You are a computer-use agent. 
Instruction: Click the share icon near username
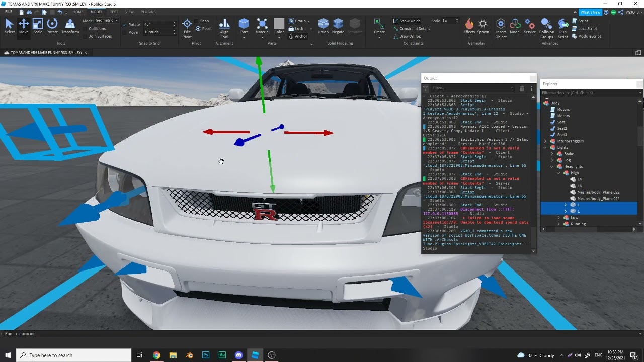(x=621, y=12)
